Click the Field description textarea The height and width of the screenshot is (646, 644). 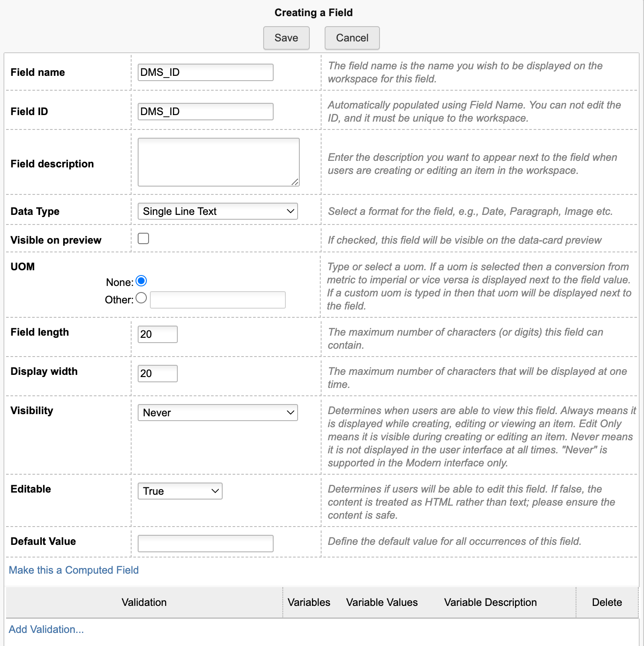[218, 162]
